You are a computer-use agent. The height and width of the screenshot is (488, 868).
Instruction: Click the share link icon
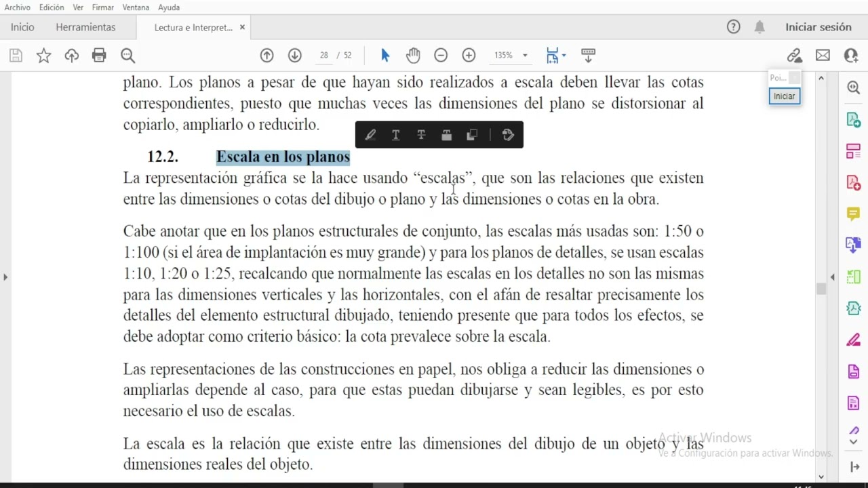(x=794, y=56)
